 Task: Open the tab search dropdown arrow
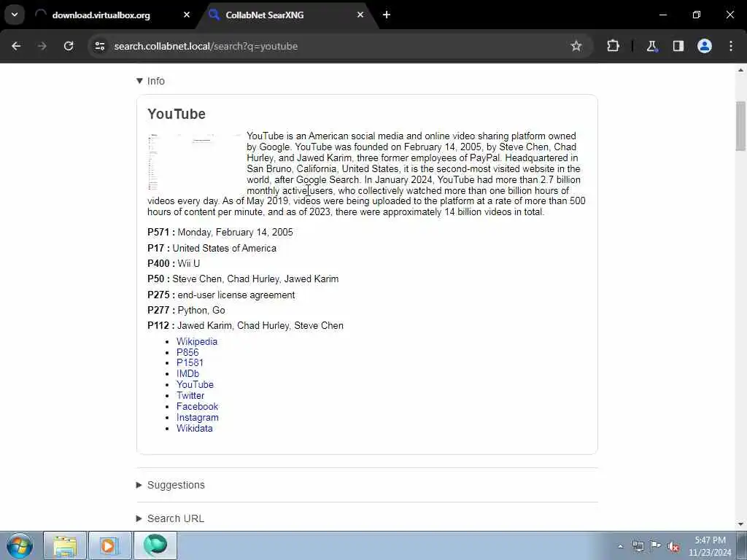[15, 15]
